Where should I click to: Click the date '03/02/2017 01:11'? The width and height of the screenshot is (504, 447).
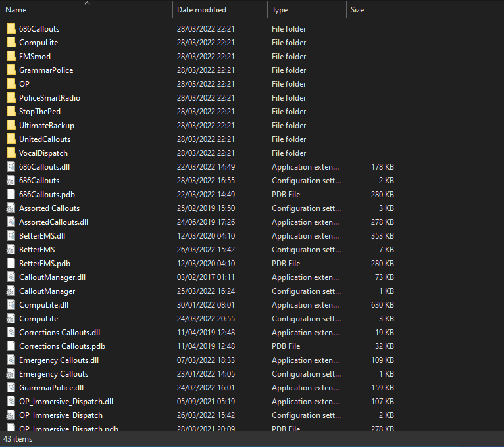pyautogui.click(x=206, y=277)
